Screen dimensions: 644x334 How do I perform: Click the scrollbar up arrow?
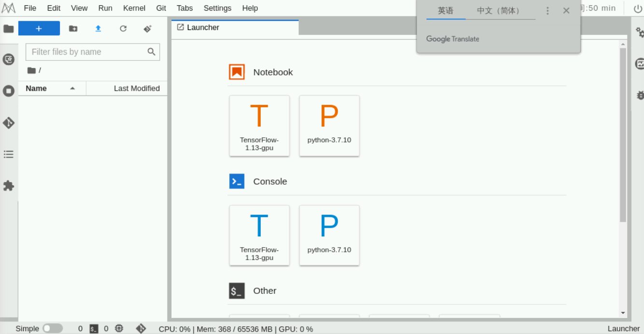[623, 44]
